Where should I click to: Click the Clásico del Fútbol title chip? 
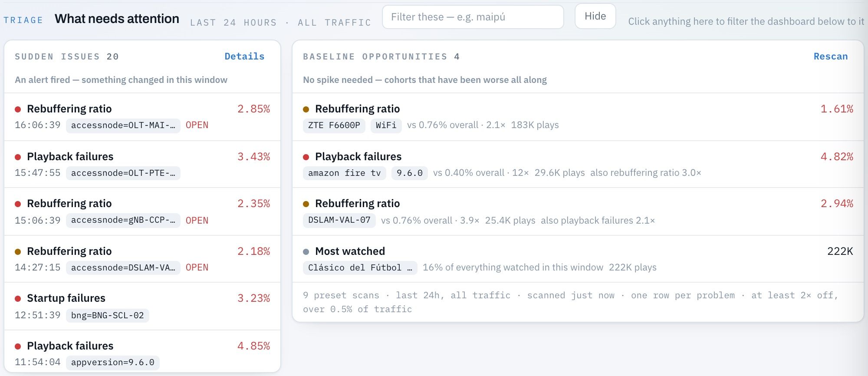pyautogui.click(x=360, y=268)
